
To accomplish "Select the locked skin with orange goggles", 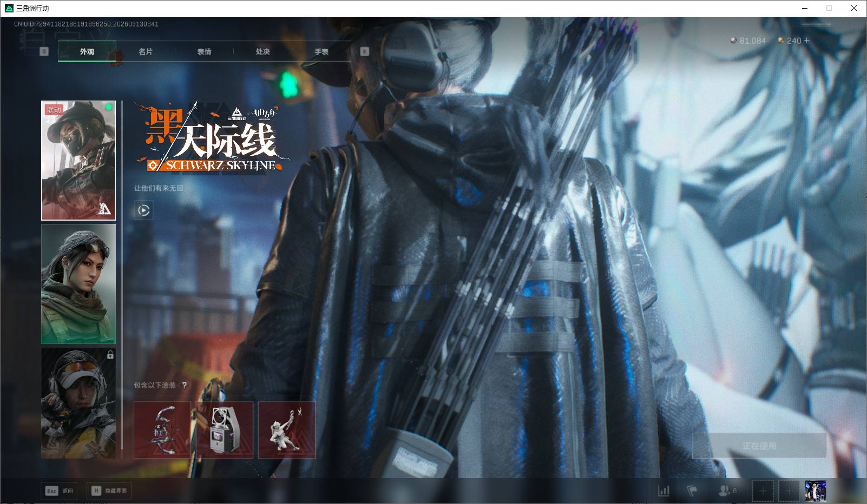I will [78, 403].
